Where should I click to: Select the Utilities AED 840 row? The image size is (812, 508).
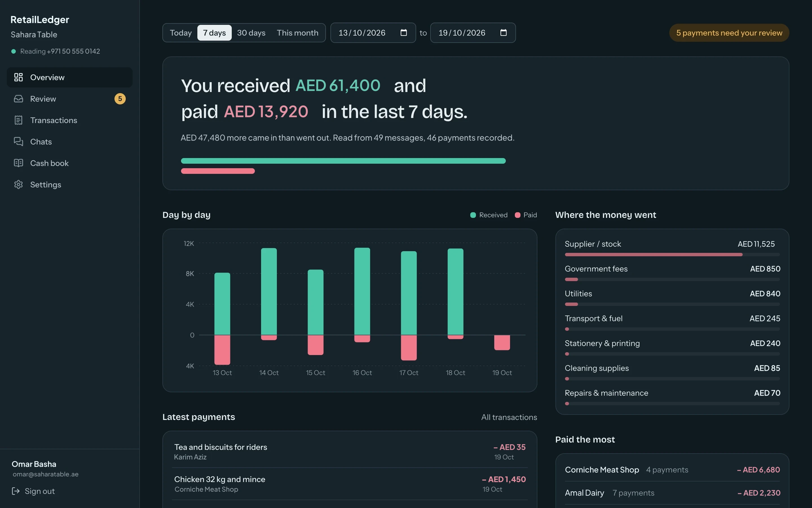click(x=672, y=298)
